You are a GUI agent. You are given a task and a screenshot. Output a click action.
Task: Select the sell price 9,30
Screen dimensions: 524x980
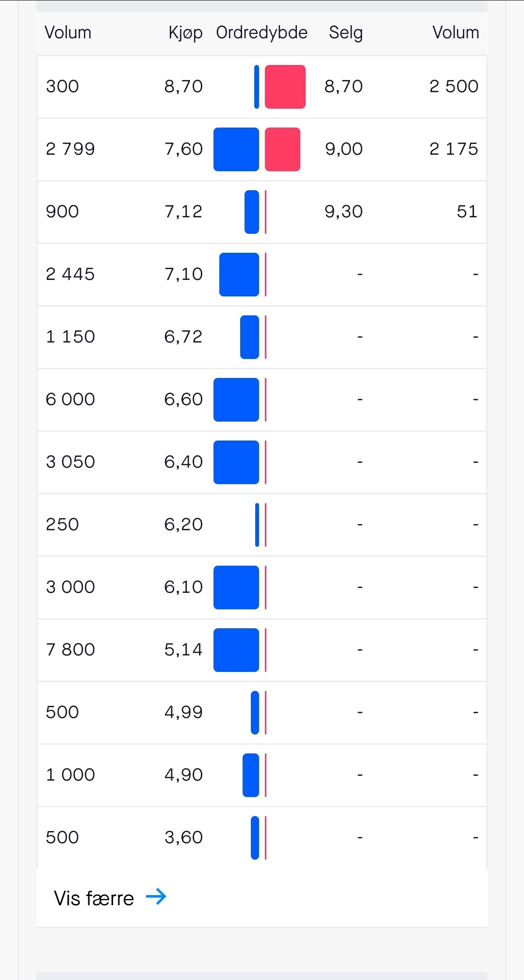click(344, 212)
